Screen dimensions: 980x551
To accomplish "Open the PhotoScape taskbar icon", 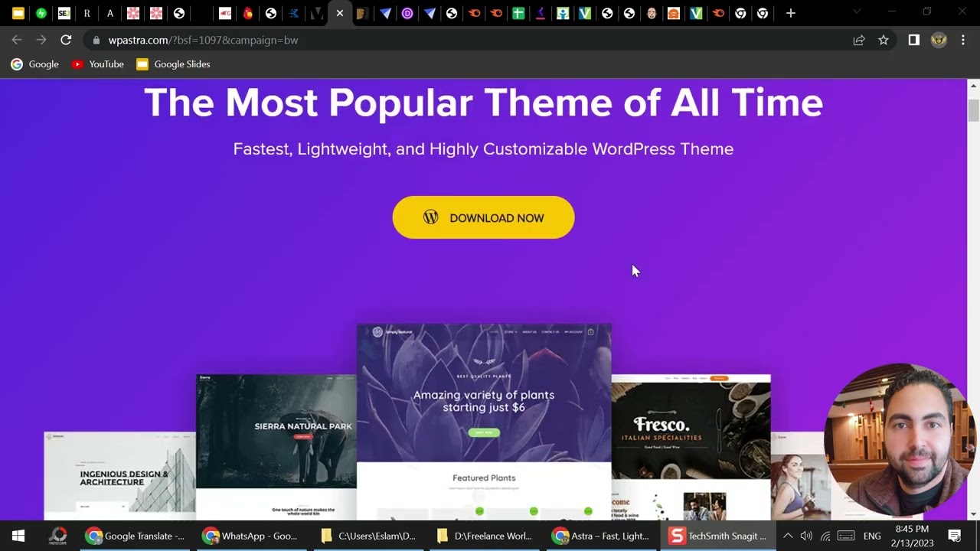I will (57, 536).
